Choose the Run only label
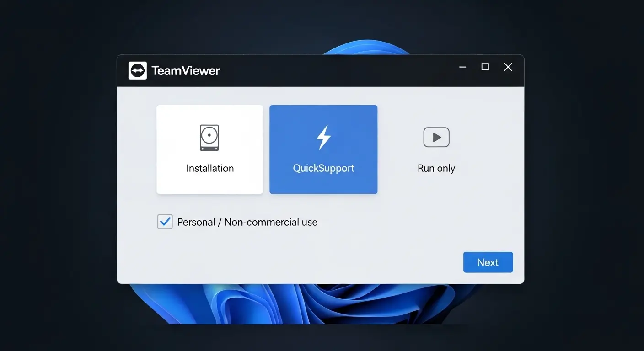The width and height of the screenshot is (644, 351). (436, 168)
